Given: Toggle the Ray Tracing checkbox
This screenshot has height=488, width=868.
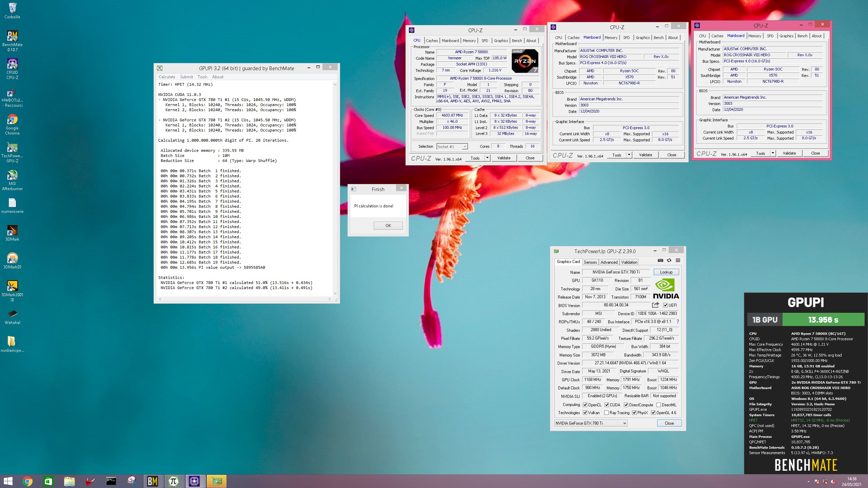Looking at the screenshot, I should pos(606,413).
